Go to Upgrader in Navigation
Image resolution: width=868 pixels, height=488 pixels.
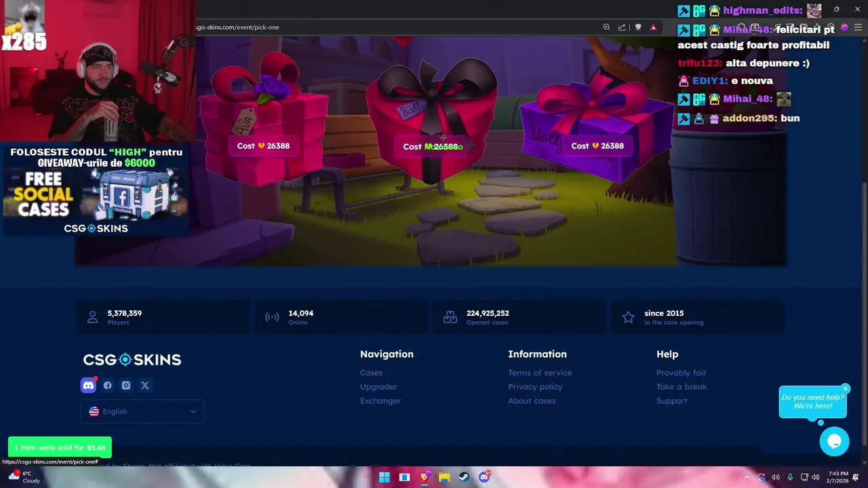tap(378, 387)
